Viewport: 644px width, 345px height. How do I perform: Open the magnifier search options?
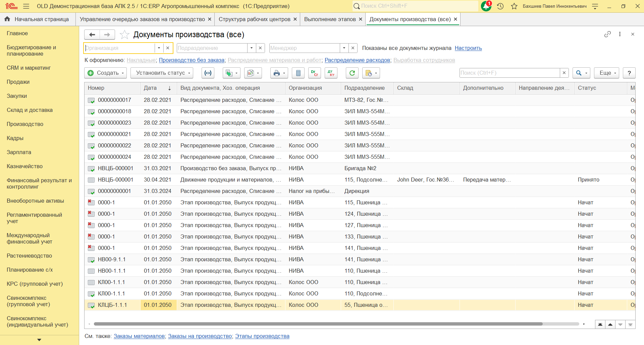[x=582, y=73]
